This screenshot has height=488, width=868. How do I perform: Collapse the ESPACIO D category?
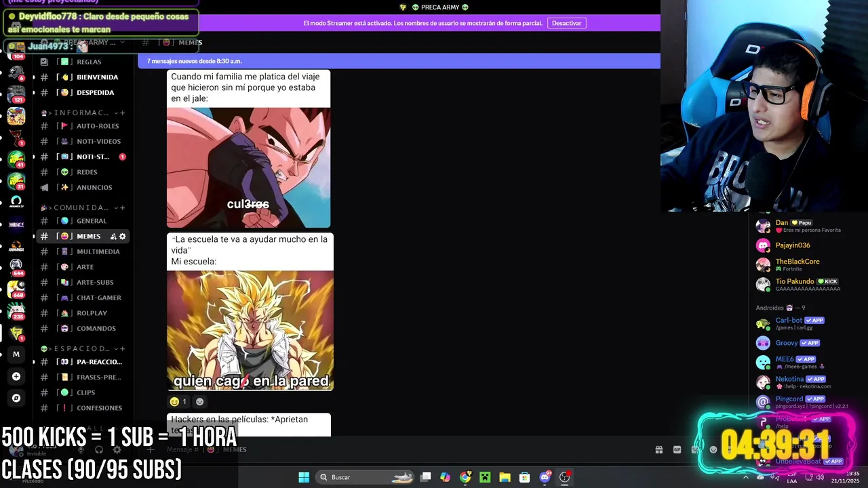click(78, 348)
